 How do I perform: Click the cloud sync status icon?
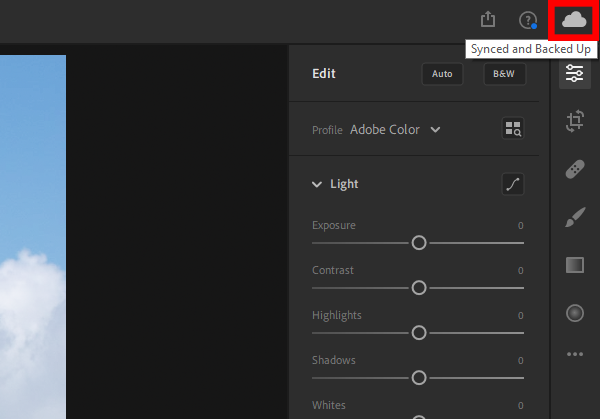[x=574, y=20]
